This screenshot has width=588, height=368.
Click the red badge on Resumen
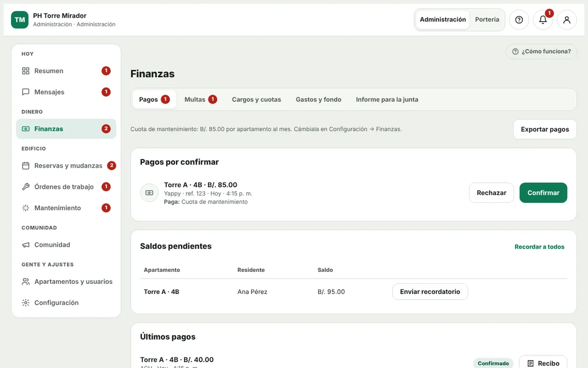click(x=106, y=70)
